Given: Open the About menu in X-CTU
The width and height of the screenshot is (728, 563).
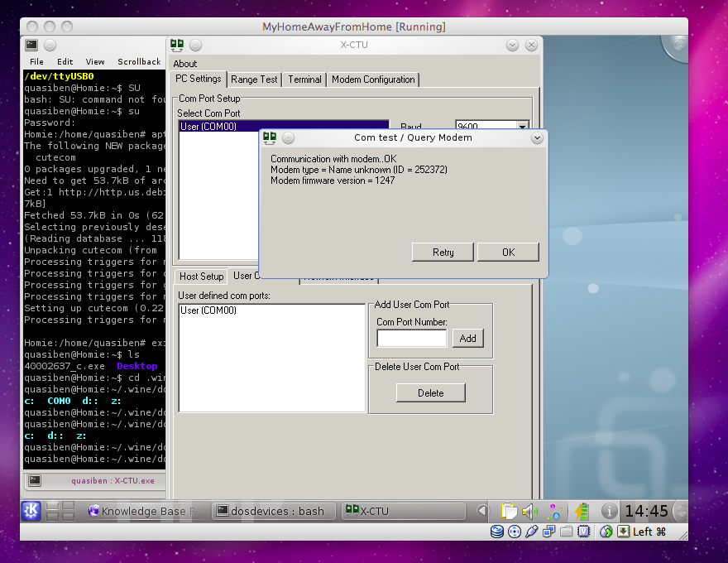Looking at the screenshot, I should click(184, 64).
